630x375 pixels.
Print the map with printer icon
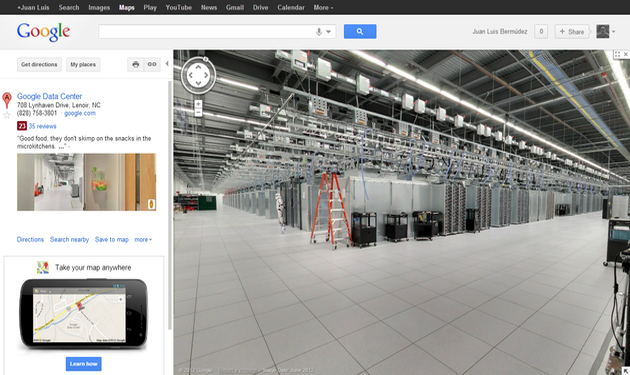[136, 64]
